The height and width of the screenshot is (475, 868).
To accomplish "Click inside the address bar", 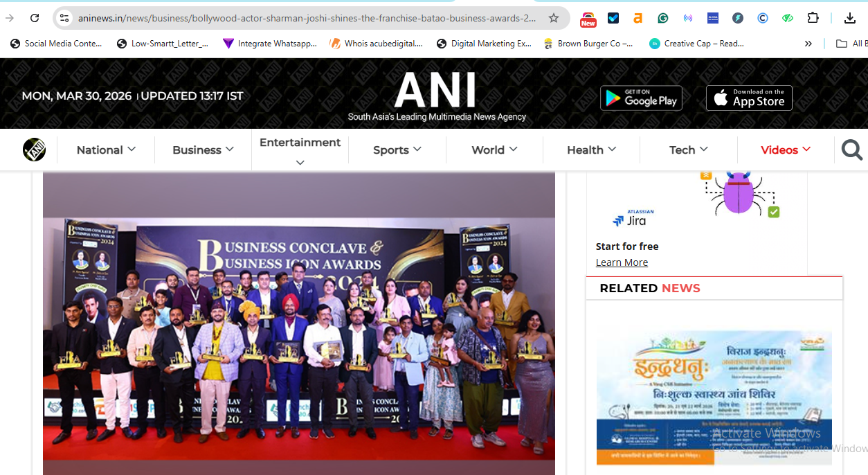I will [x=277, y=17].
